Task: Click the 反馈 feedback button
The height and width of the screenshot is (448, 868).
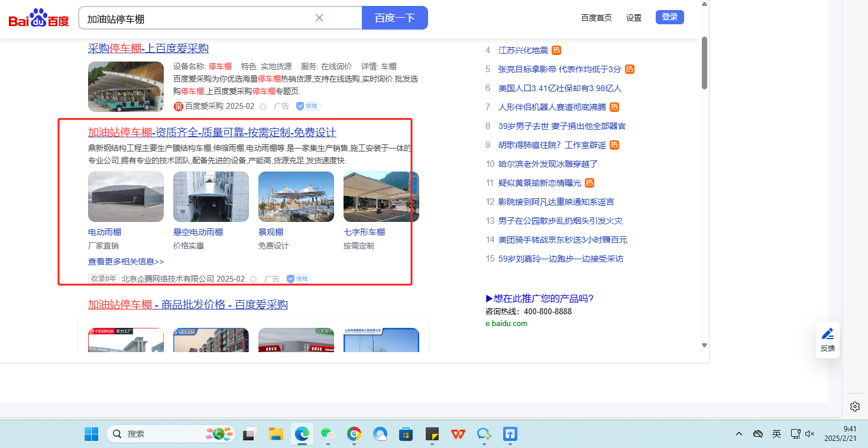Action: point(828,340)
